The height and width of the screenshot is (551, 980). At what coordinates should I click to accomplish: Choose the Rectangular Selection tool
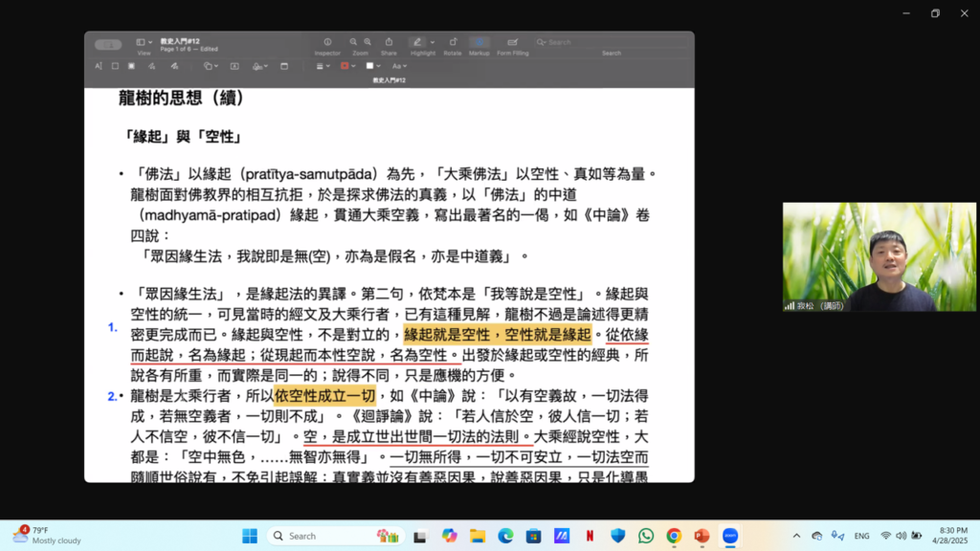pos(115,66)
